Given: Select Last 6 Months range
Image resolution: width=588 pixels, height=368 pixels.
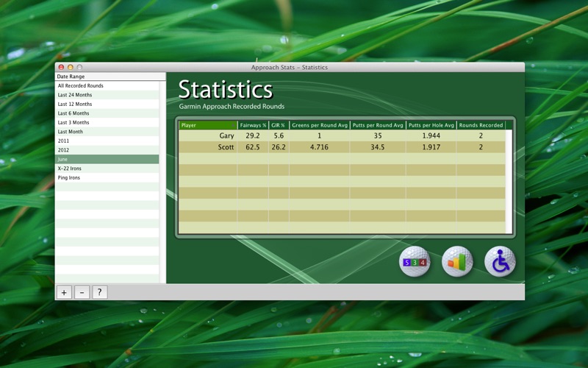Looking at the screenshot, I should click(107, 113).
